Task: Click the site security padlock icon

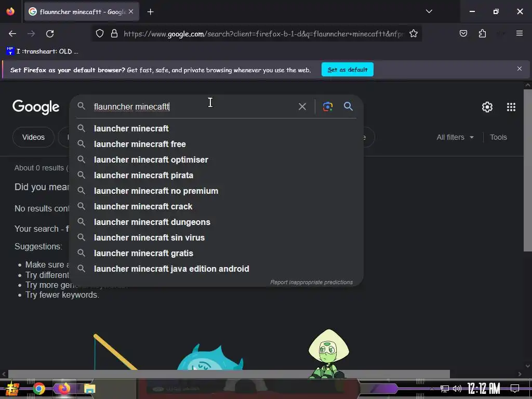Action: pyautogui.click(x=114, y=34)
